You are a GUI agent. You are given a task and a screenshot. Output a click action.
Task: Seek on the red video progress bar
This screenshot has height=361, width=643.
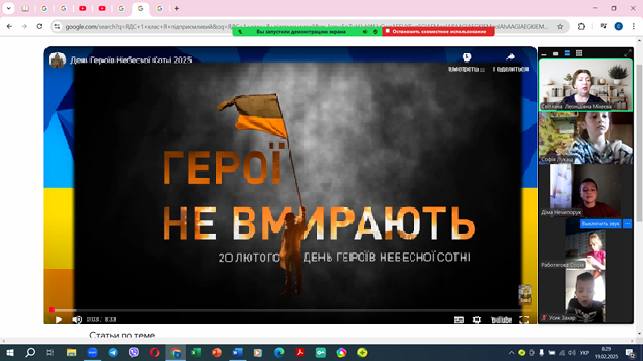pyautogui.click(x=287, y=310)
